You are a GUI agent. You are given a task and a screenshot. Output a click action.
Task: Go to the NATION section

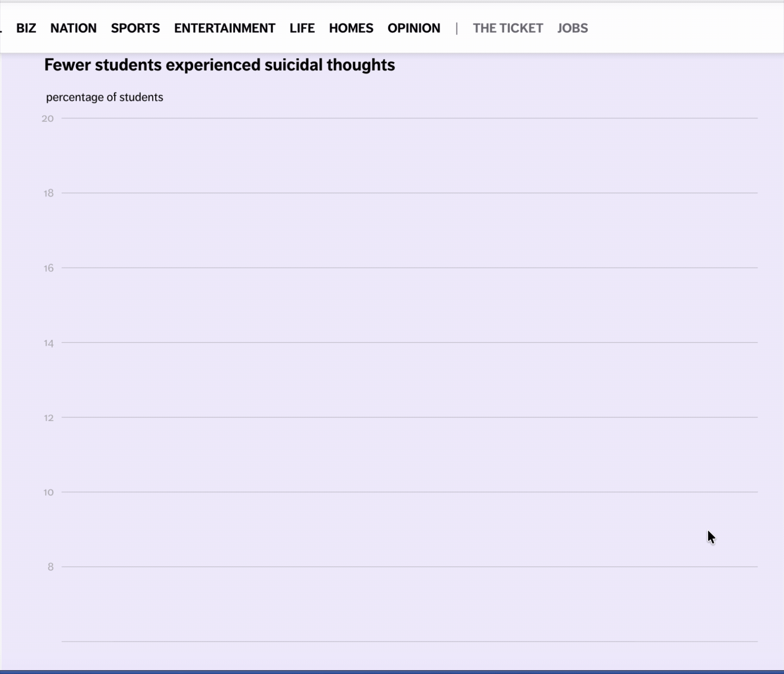pyautogui.click(x=73, y=28)
